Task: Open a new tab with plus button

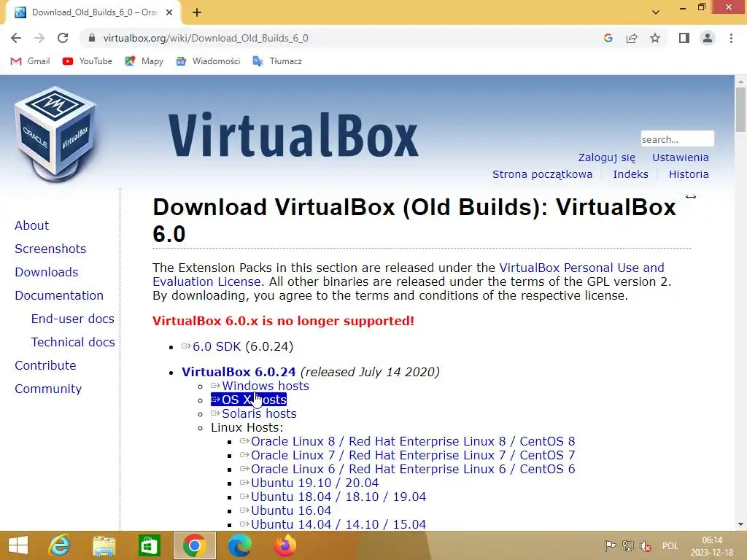Action: (x=197, y=13)
